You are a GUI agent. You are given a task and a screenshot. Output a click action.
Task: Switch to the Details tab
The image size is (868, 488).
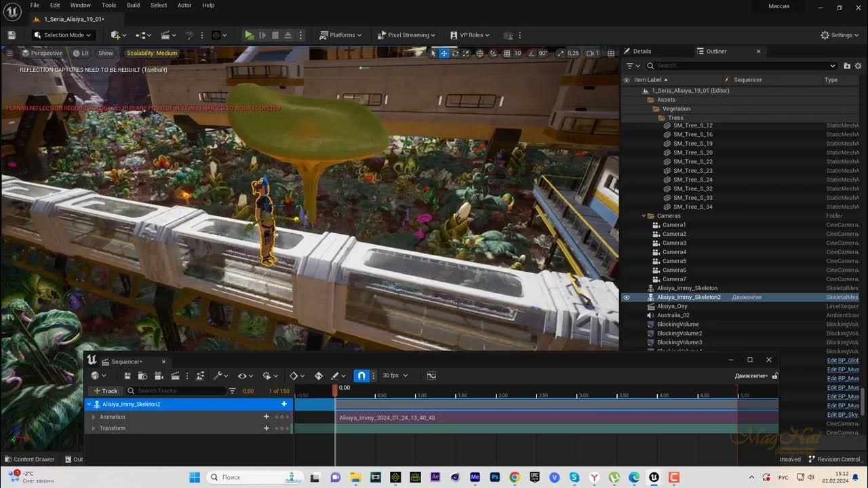[x=642, y=52]
